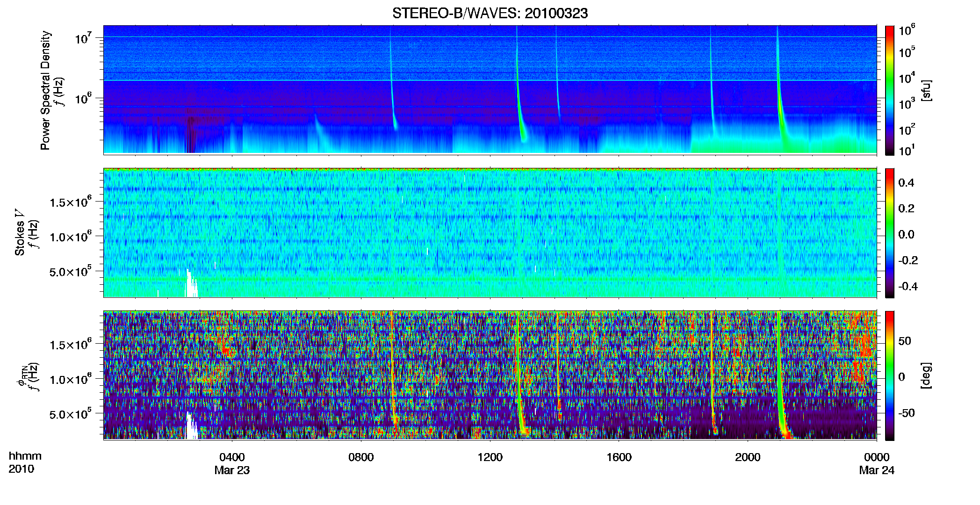Click the 0800 time tick label
The width and height of the screenshot is (980, 505).
coord(361,457)
